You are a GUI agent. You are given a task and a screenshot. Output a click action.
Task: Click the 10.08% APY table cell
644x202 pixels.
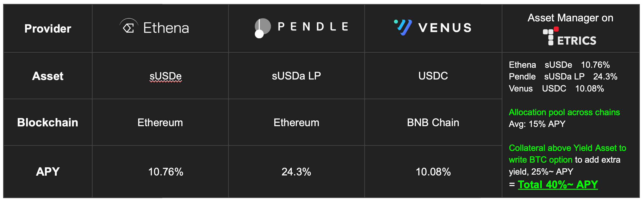coord(433,172)
